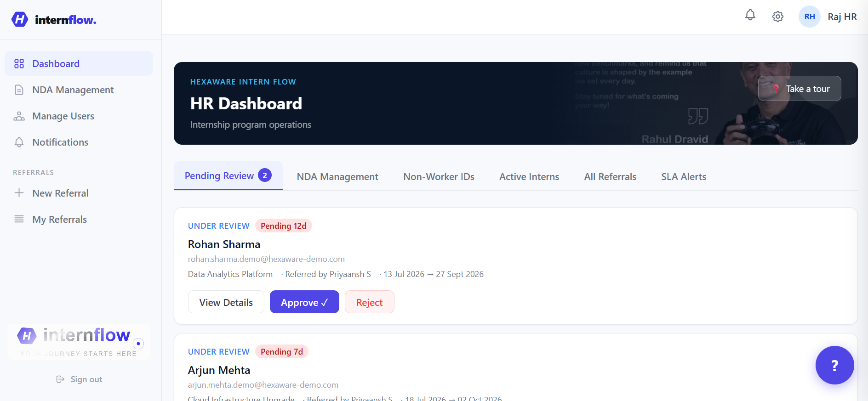Image resolution: width=868 pixels, height=401 pixels.
Task: Click the internflow logo in the sidebar header
Action: click(54, 20)
